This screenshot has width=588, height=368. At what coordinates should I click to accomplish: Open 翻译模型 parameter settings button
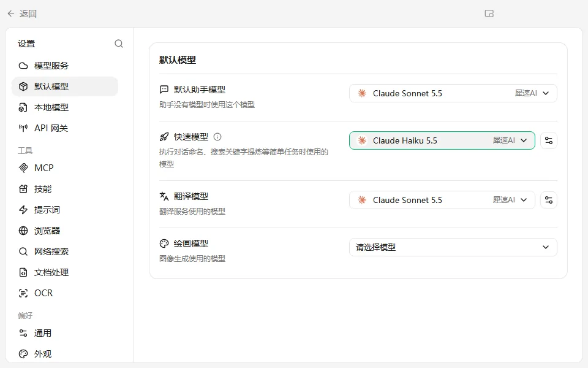coord(549,200)
